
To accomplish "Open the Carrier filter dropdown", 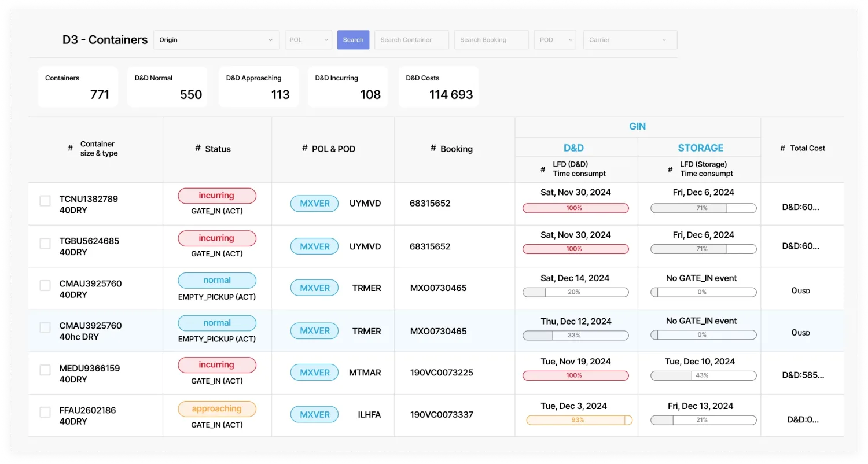I will 630,40.
